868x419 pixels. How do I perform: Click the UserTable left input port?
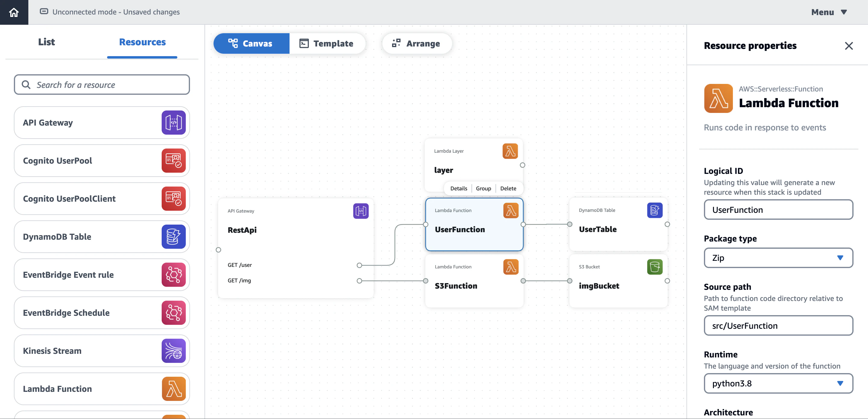pos(569,224)
